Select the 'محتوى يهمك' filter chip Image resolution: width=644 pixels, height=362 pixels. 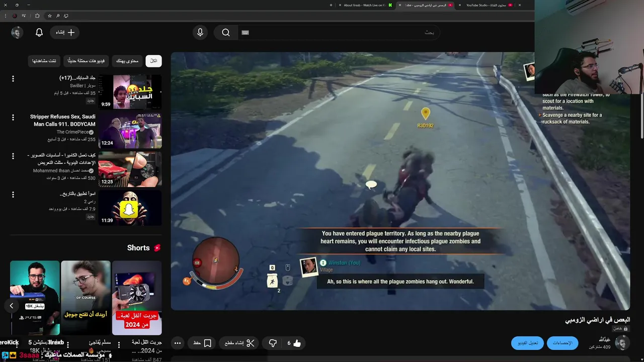127,61
